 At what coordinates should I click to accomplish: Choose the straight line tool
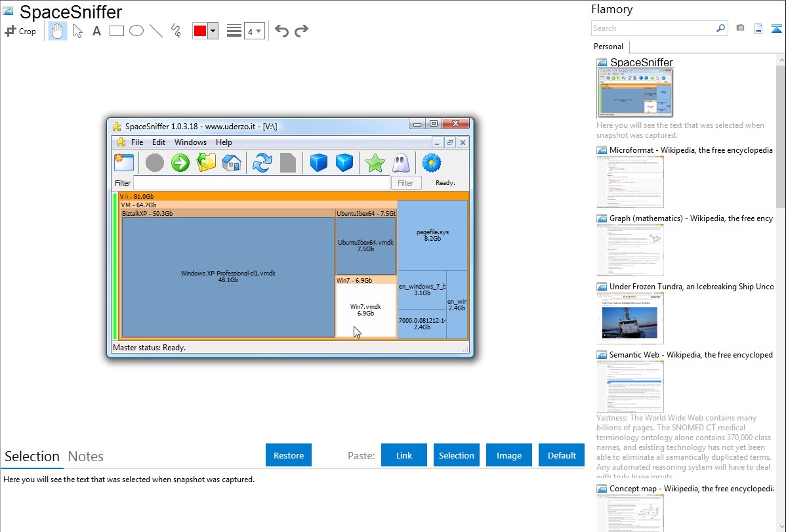pos(156,31)
